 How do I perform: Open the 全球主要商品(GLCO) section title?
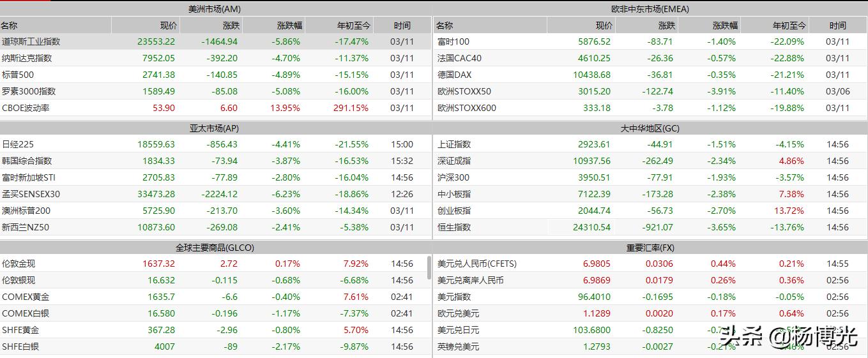click(x=215, y=248)
